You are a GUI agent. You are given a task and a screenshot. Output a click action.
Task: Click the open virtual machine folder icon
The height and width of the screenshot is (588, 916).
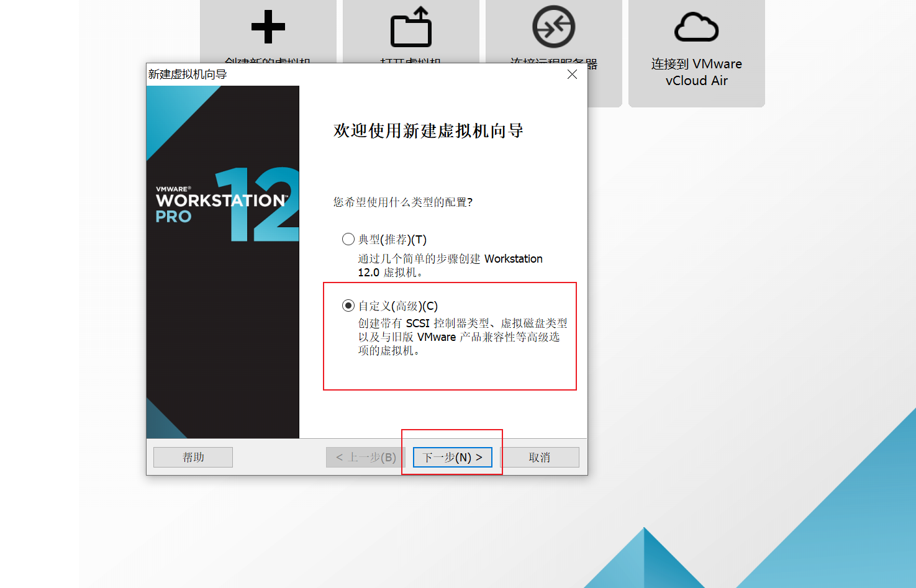(x=411, y=27)
